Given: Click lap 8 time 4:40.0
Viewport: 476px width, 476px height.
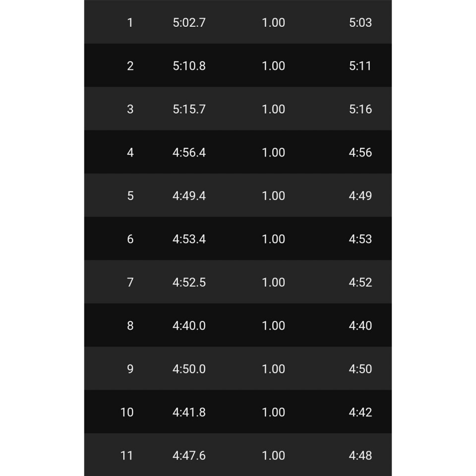Looking at the screenshot, I should [189, 326].
